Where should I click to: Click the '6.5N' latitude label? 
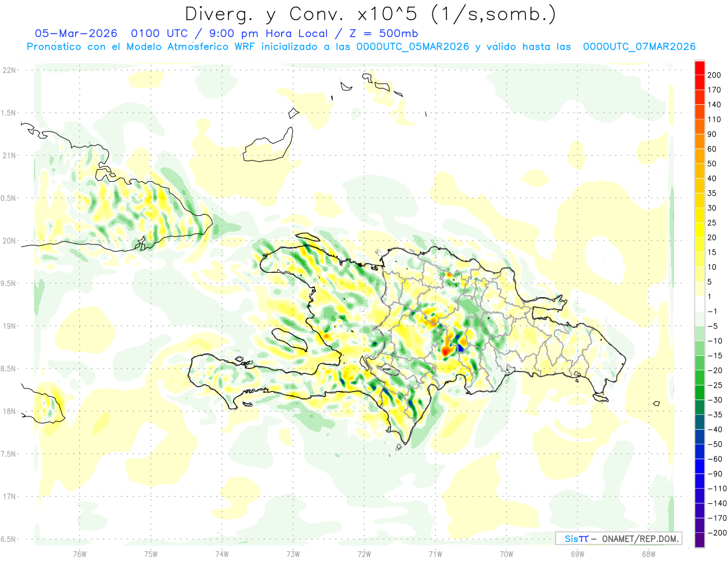(x=8, y=539)
